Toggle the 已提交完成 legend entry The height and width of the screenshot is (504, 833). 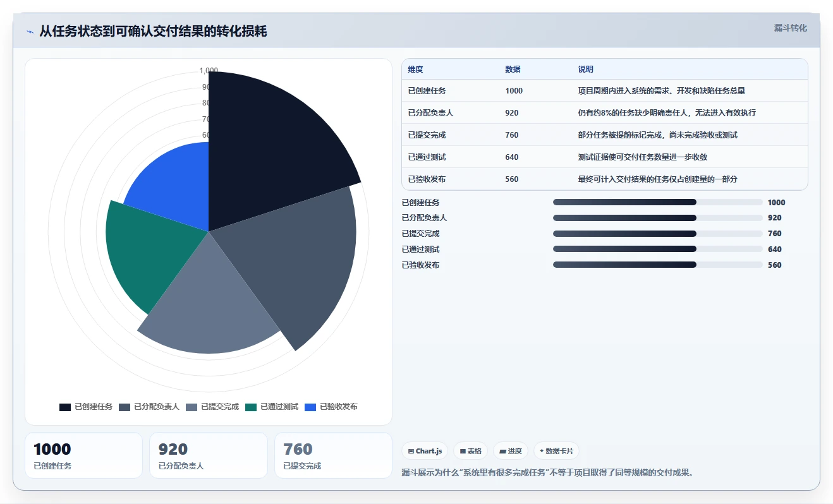point(212,407)
